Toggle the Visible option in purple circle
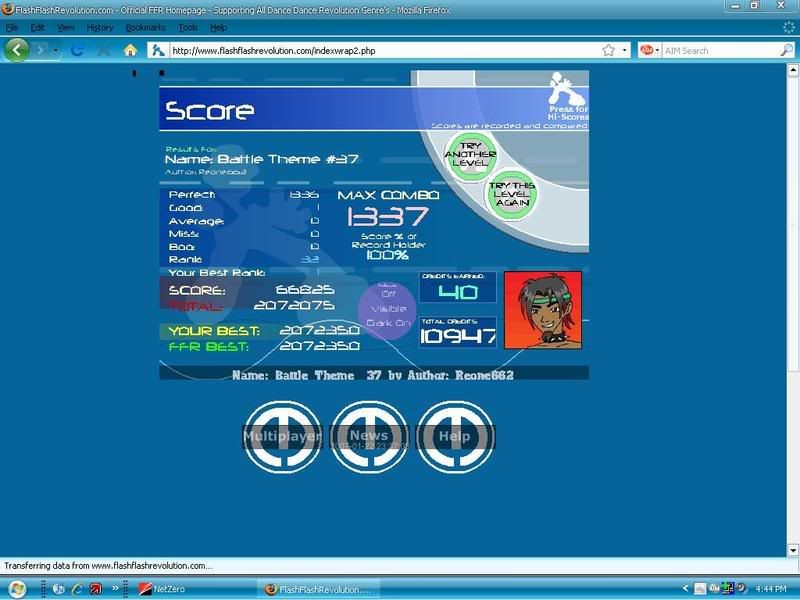 pos(387,309)
